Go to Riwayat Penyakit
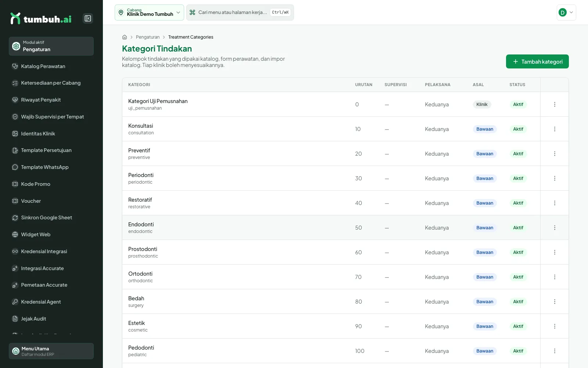This screenshot has width=588, height=368. click(x=51, y=100)
